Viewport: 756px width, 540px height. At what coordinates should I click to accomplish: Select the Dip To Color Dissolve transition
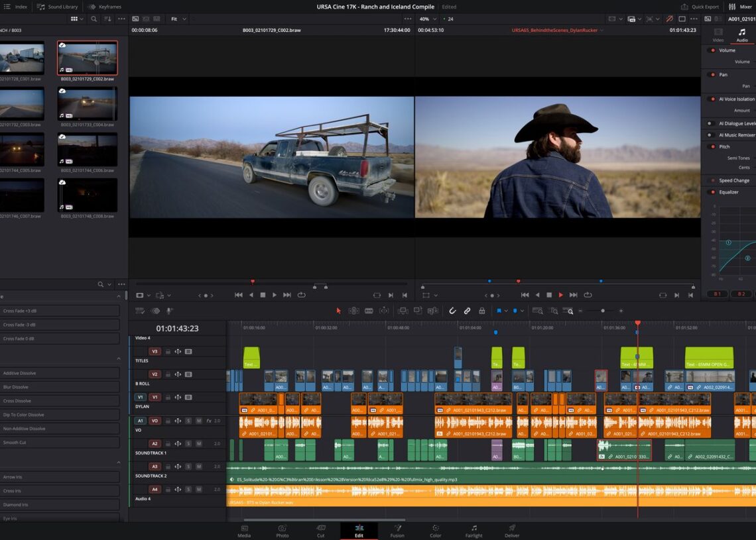60,415
